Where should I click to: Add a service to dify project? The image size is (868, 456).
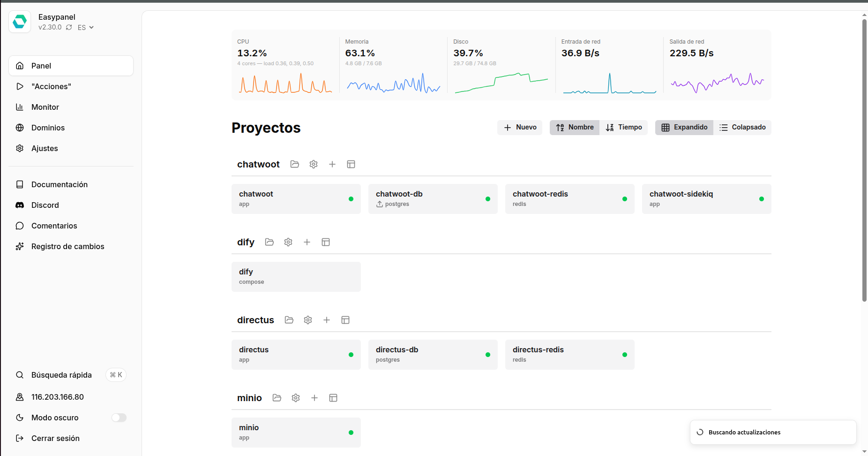point(307,242)
